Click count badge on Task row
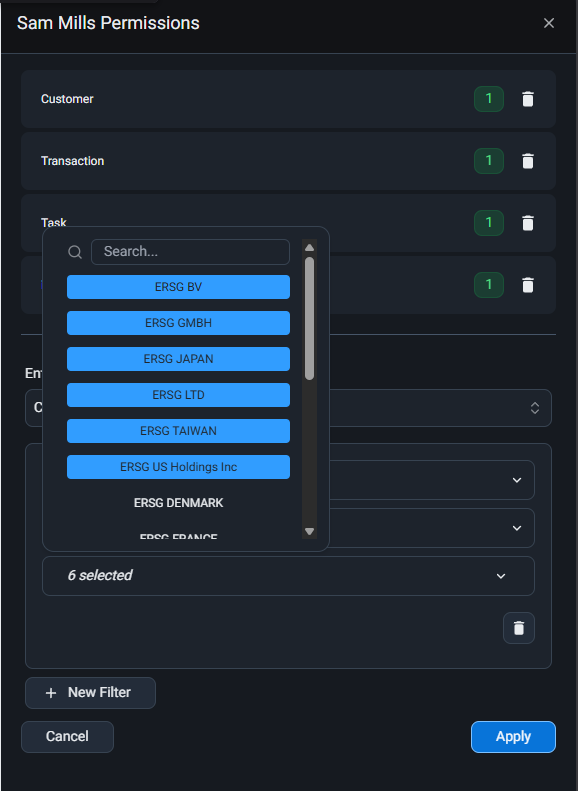 click(x=489, y=223)
